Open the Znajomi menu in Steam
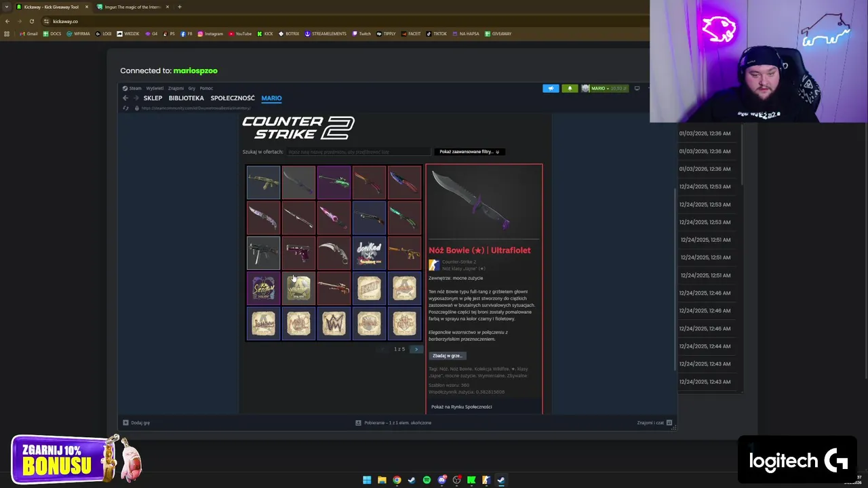Screen dimensions: 868x488 176,88
